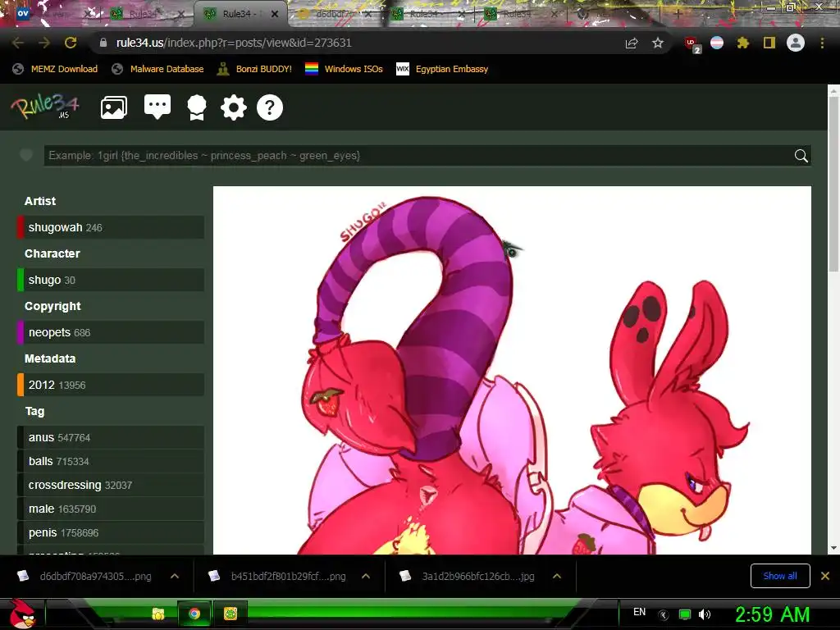Open the Egyptian Embassy bookmark

[x=442, y=69]
